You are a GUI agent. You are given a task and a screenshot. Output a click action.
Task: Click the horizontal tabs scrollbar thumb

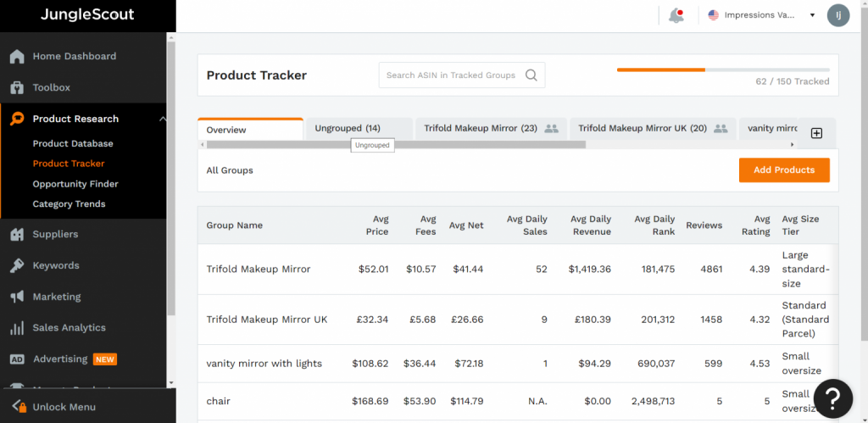[396, 144]
